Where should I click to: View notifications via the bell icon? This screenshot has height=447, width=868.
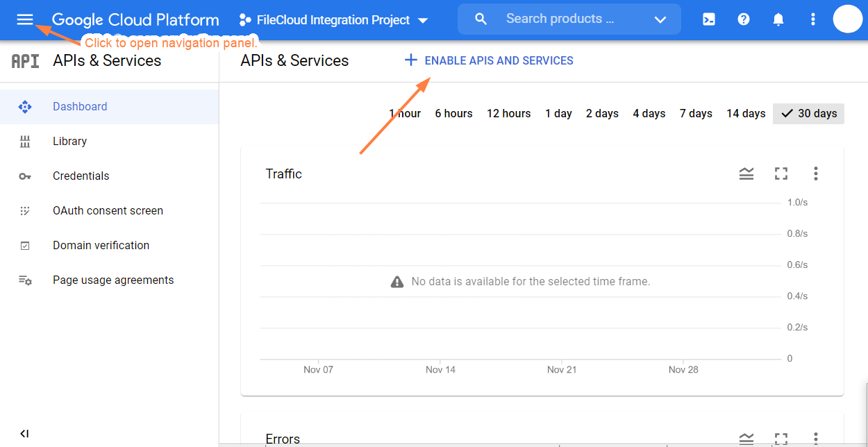[778, 19]
